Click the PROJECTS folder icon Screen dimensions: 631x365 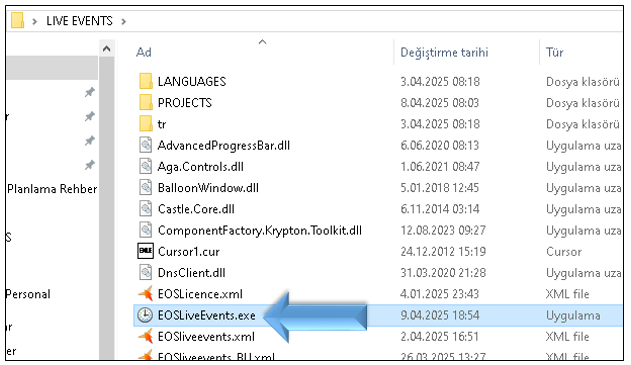(146, 103)
